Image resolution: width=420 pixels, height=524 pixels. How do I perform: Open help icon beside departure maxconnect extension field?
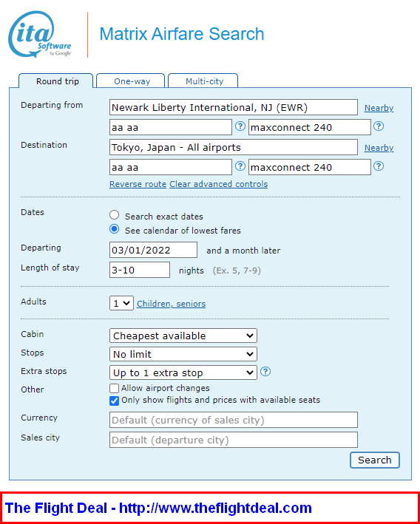click(379, 126)
